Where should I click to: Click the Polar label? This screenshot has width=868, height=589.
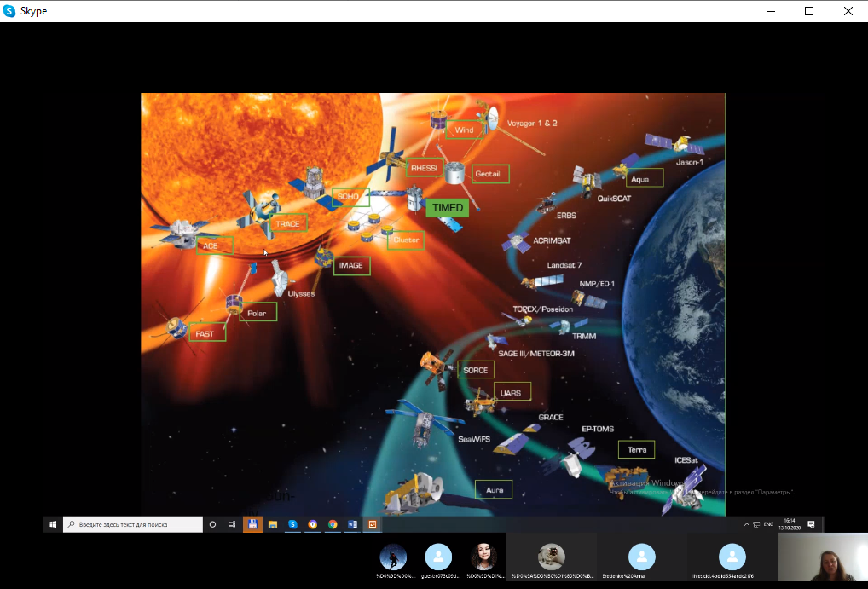257,313
